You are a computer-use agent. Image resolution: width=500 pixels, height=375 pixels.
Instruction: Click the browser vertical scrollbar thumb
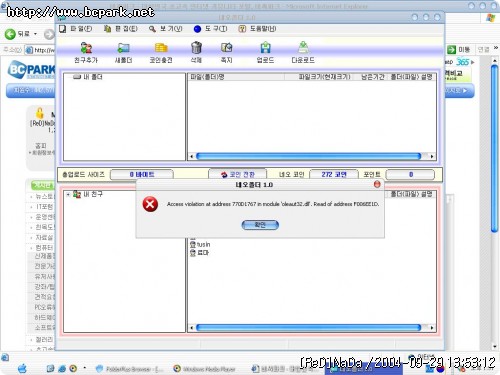[495, 148]
